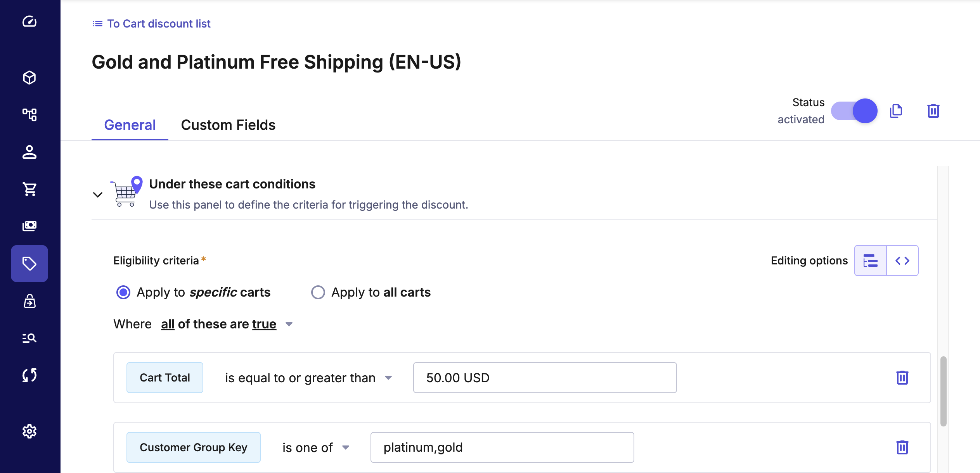Click the Cart Total condition chip

coord(165,378)
